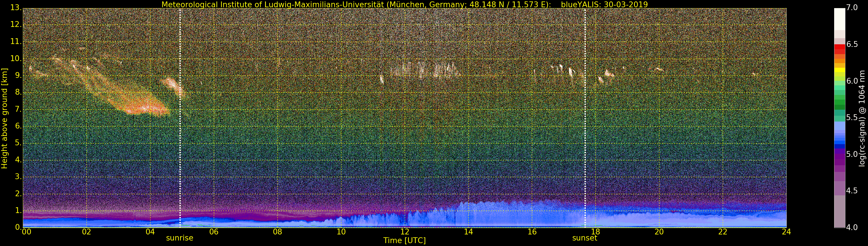This screenshot has width=868, height=246.
Task: Click the '10.' height axis tick label
Action: (16, 58)
